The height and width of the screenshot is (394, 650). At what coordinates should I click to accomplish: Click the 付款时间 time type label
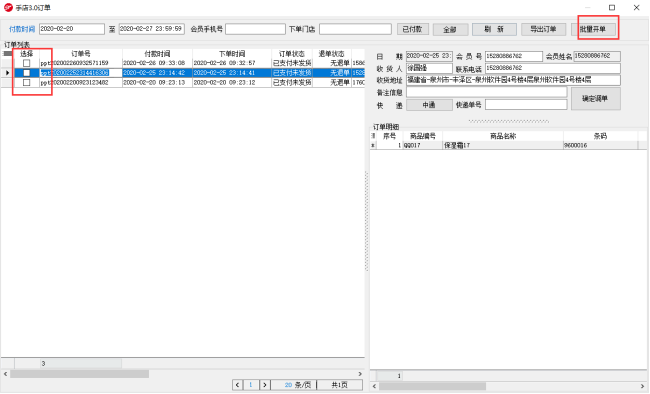tap(22, 29)
